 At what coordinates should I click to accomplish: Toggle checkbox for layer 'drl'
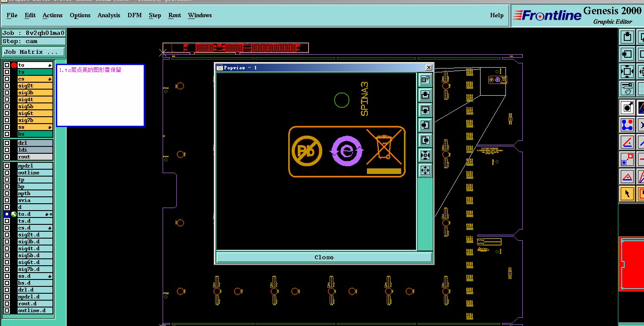(7, 143)
